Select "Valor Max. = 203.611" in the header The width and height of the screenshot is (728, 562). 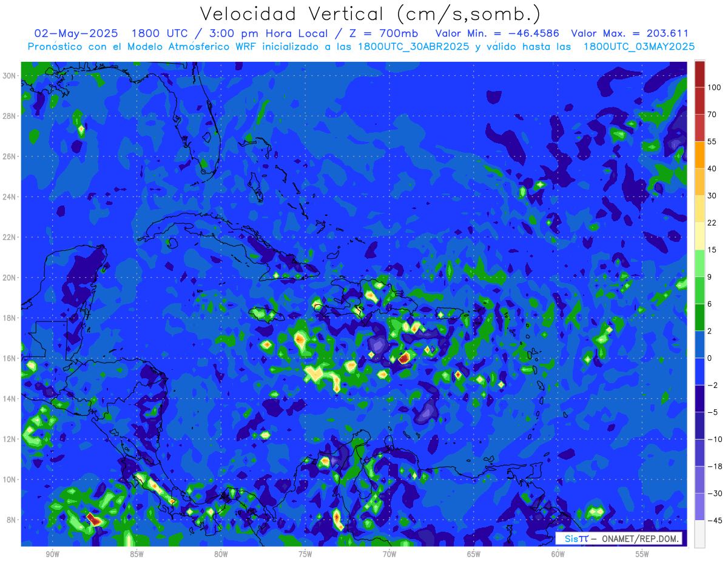630,33
